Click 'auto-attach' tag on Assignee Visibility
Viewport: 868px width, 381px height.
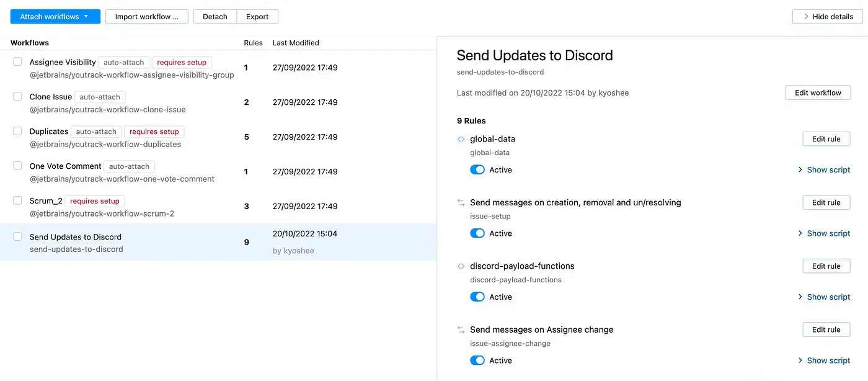123,62
